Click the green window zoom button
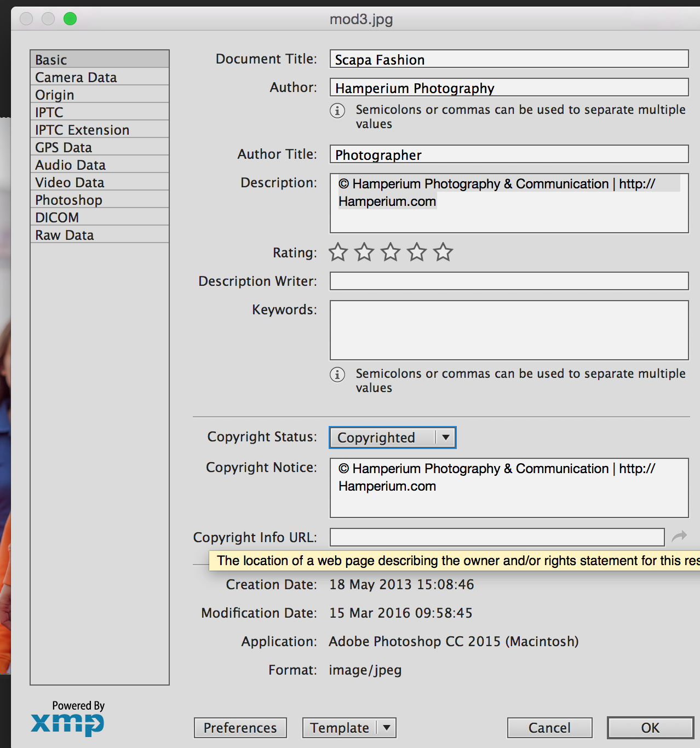 point(70,18)
